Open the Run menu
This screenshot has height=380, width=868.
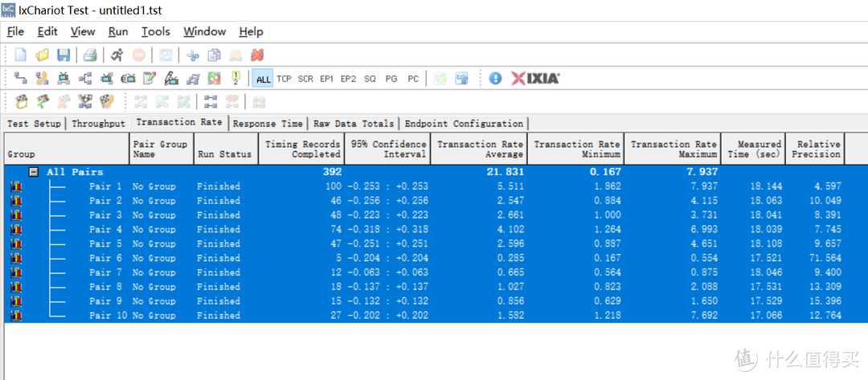tap(118, 31)
